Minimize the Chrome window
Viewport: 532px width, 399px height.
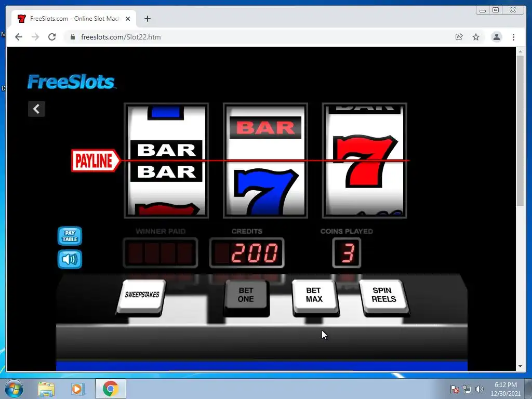coord(483,10)
